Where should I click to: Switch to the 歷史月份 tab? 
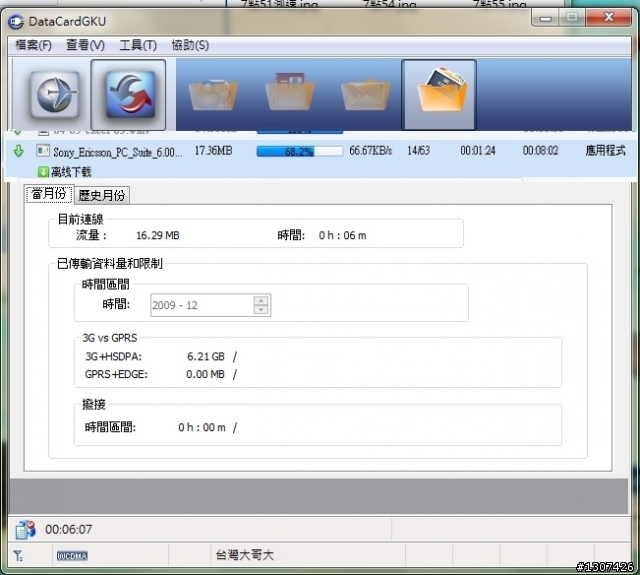(102, 195)
